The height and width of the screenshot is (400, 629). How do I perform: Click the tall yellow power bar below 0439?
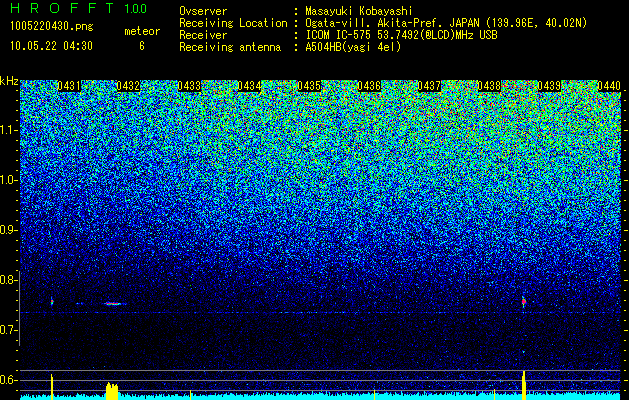(x=523, y=385)
